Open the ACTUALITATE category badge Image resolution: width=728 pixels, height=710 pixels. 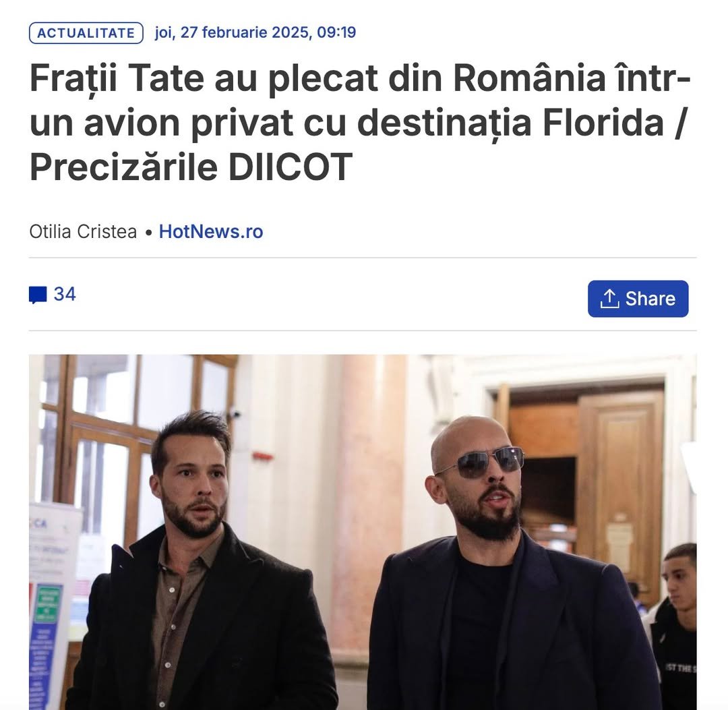point(86,33)
